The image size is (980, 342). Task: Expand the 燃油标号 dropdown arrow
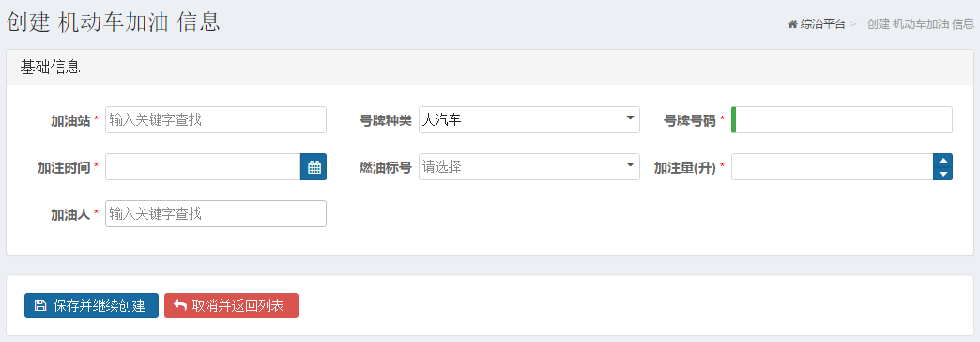[629, 167]
